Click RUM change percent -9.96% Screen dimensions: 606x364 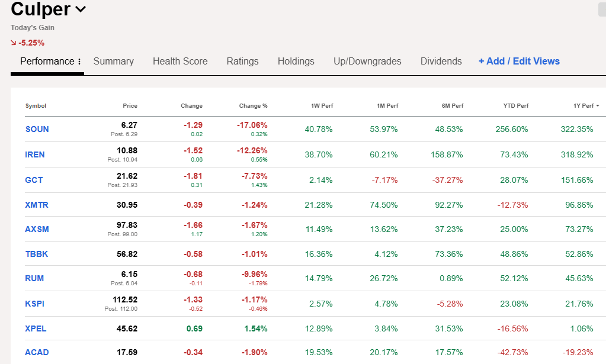point(254,274)
